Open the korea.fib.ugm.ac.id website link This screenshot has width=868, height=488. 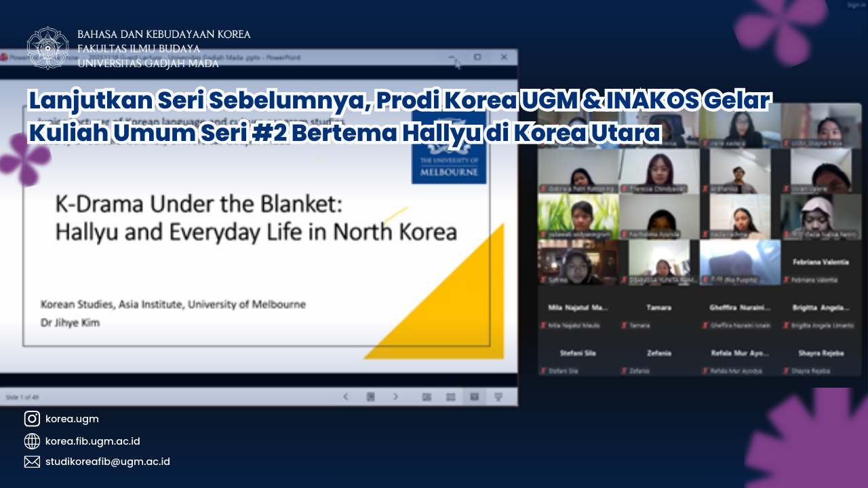point(92,441)
